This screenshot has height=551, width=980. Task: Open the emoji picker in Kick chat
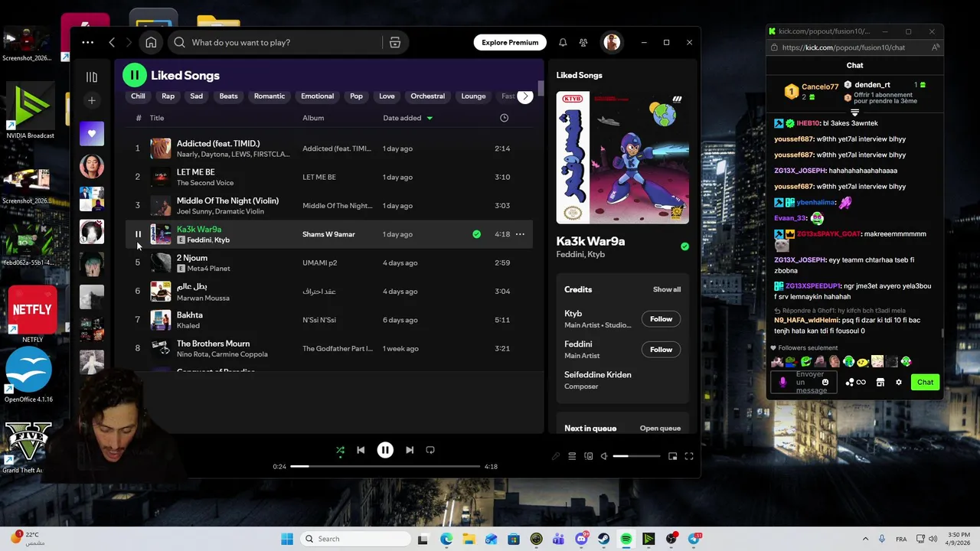point(825,382)
